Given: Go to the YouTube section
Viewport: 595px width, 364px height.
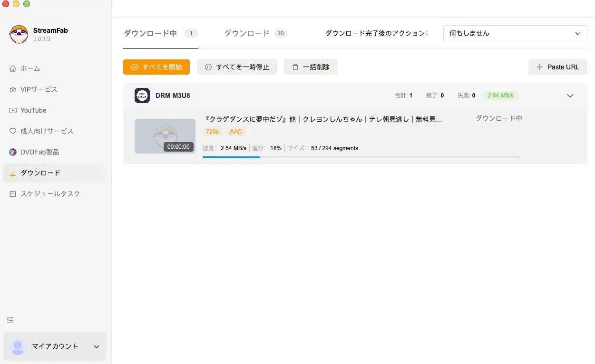Looking at the screenshot, I should (x=55, y=110).
